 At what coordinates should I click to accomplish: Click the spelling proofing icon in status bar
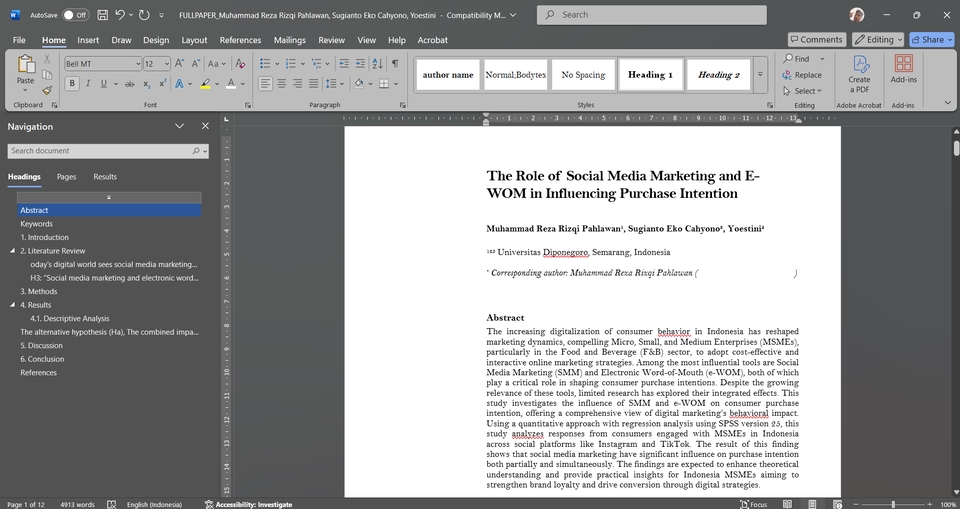(x=111, y=504)
